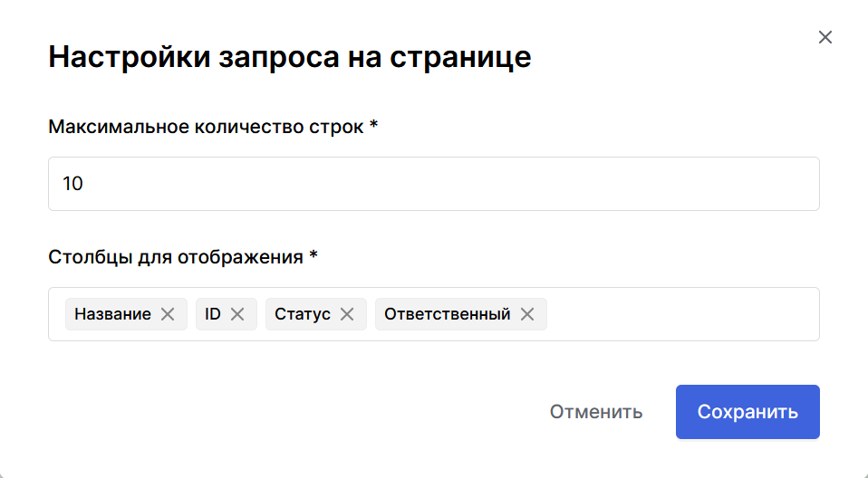Click the ID chip label
This screenshot has width=868, height=478.
[213, 314]
